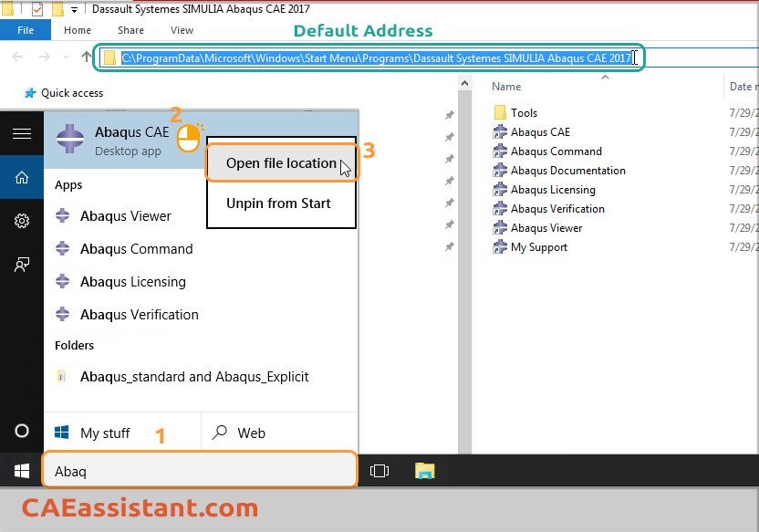Image resolution: width=759 pixels, height=532 pixels.
Task: Open File Explorer from the taskbar
Action: tap(424, 471)
